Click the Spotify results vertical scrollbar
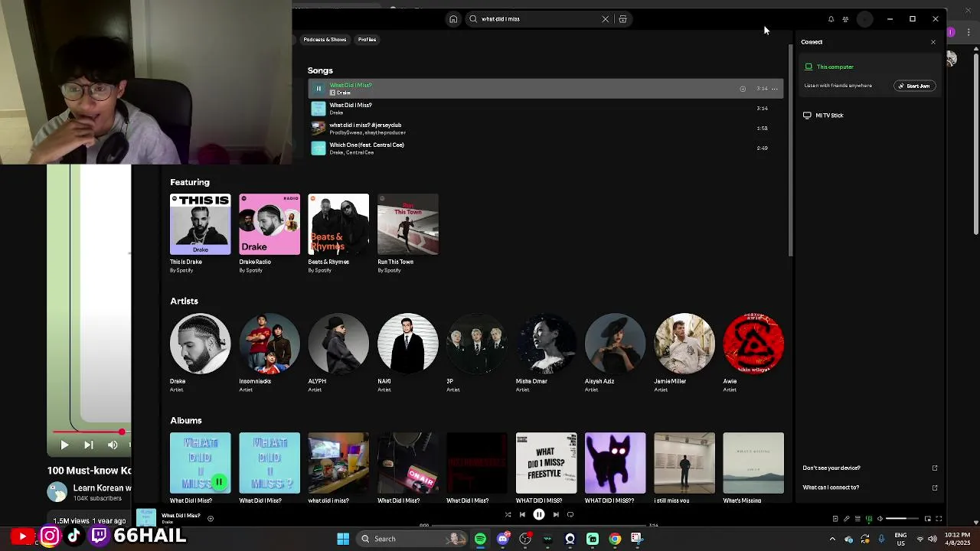 [x=790, y=151]
